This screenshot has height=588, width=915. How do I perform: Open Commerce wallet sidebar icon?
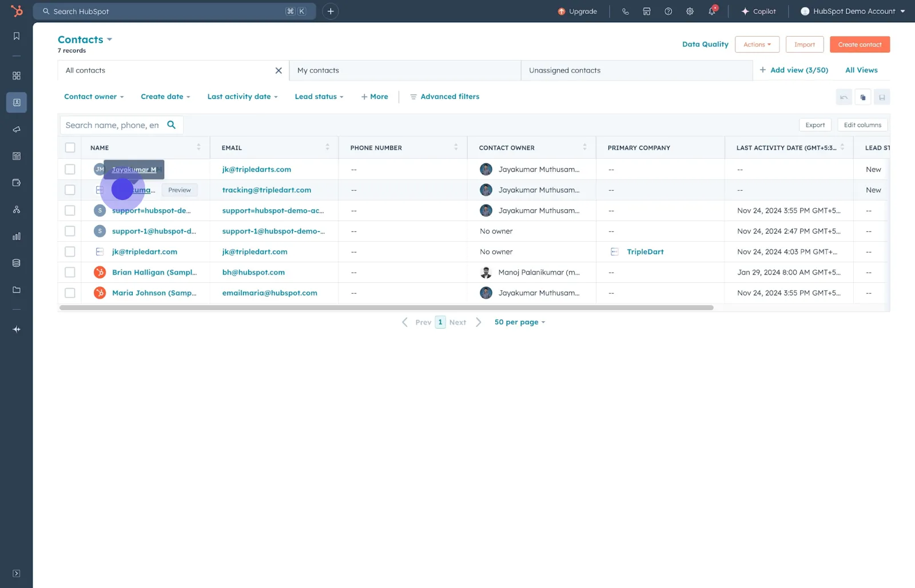tap(17, 183)
